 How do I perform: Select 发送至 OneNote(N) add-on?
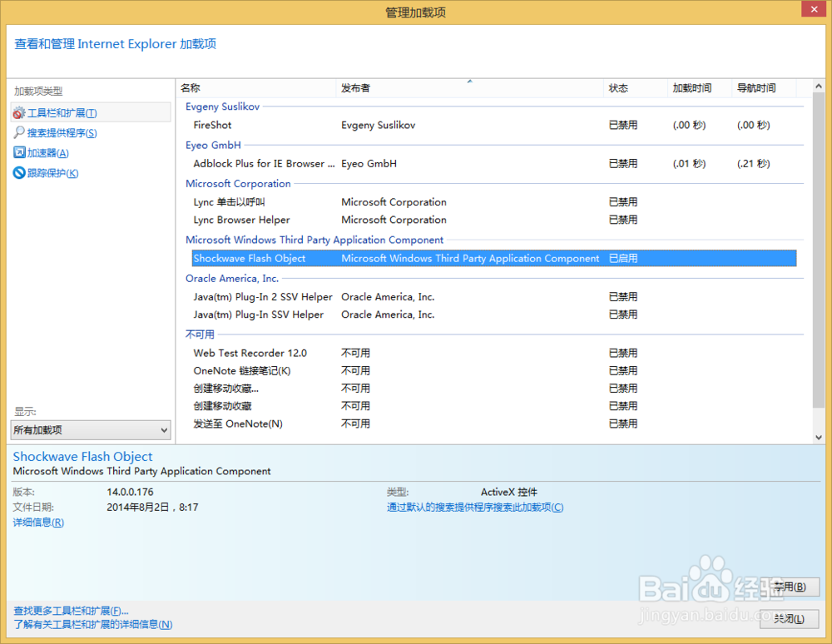pyautogui.click(x=493, y=424)
